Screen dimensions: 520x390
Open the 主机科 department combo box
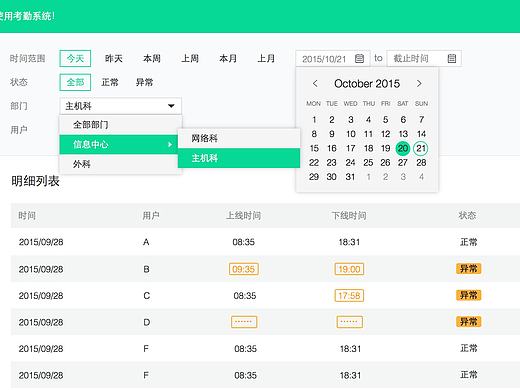point(121,106)
